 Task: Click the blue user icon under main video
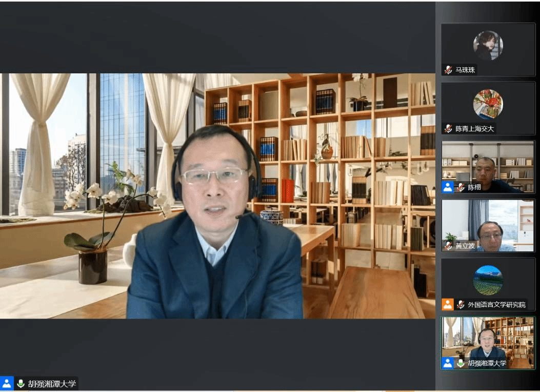(x=7, y=383)
